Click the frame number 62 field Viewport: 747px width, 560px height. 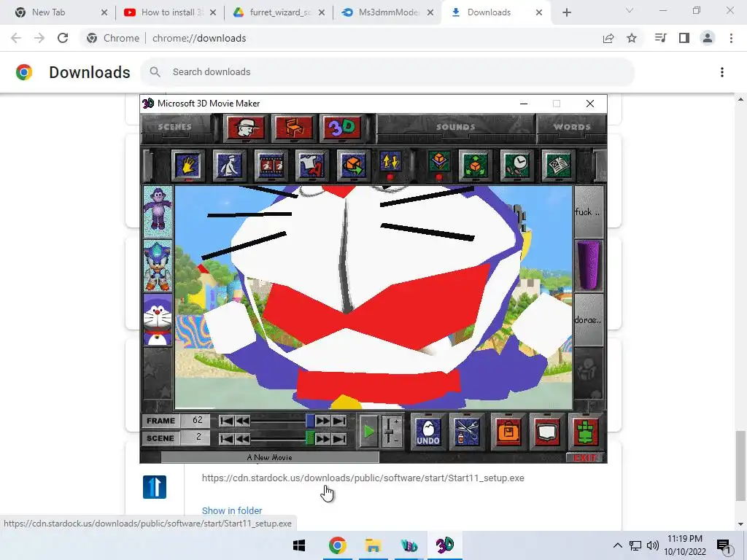click(196, 421)
